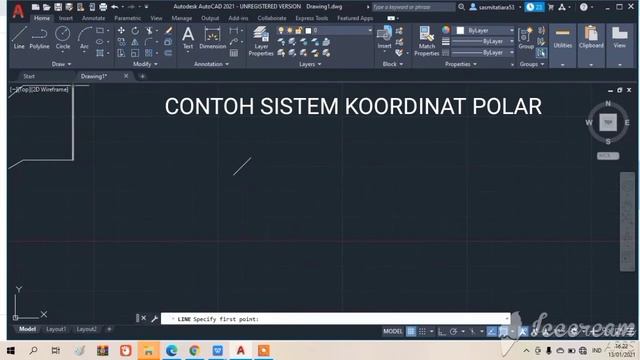Open Layer Properties manager
This screenshot has height=360, width=640.
[x=261, y=41]
